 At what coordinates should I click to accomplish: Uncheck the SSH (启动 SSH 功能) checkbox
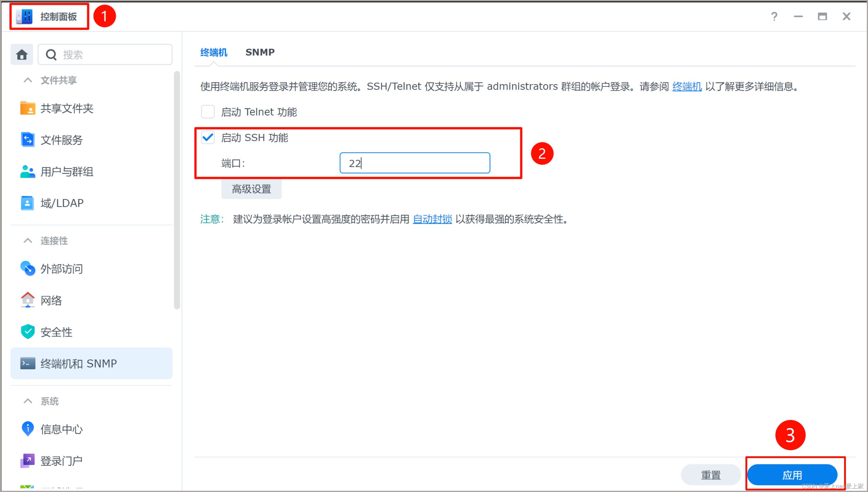208,137
